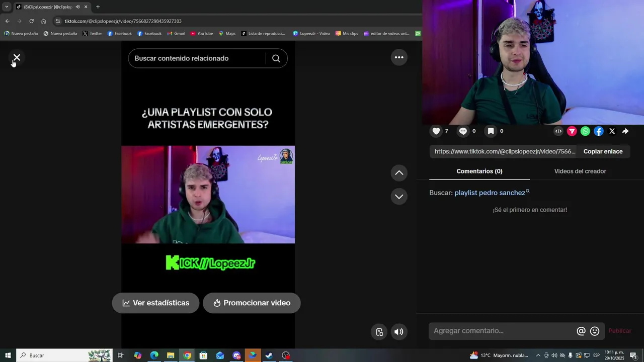Screen dimensions: 644x362
Task: Open more share options arrow
Action: pyautogui.click(x=625, y=131)
